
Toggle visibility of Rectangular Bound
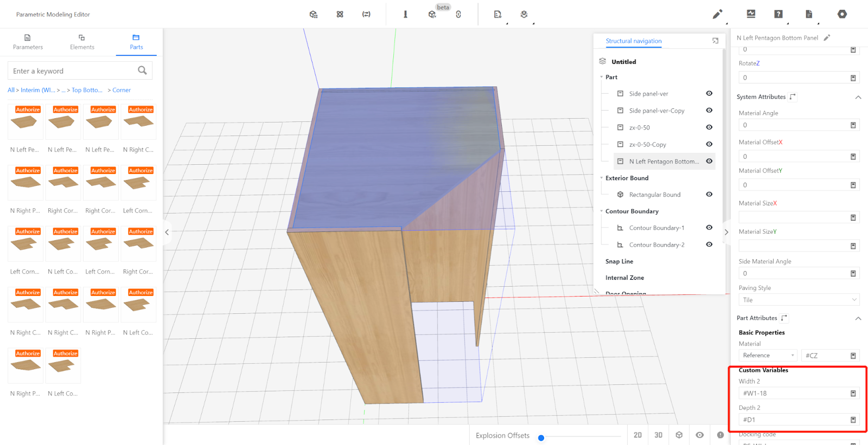pyautogui.click(x=709, y=194)
